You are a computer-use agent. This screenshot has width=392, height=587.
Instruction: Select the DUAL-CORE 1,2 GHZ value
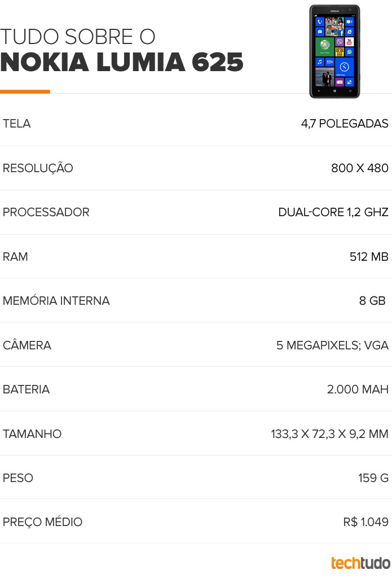333,212
